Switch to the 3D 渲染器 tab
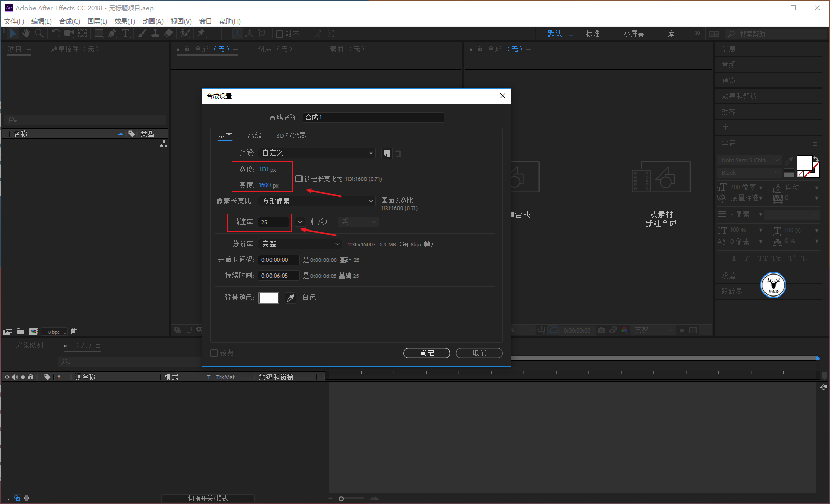Viewport: 830px width, 504px height. pyautogui.click(x=291, y=136)
